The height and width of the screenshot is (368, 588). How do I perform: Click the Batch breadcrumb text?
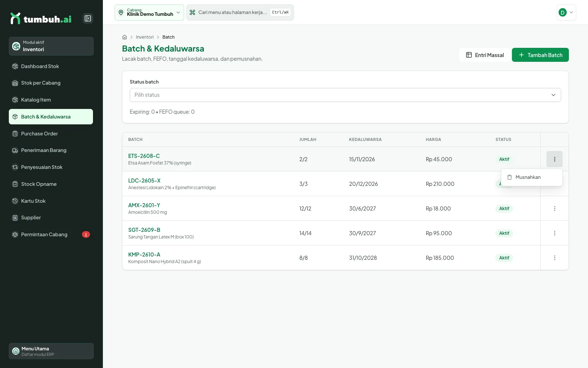[x=169, y=37]
